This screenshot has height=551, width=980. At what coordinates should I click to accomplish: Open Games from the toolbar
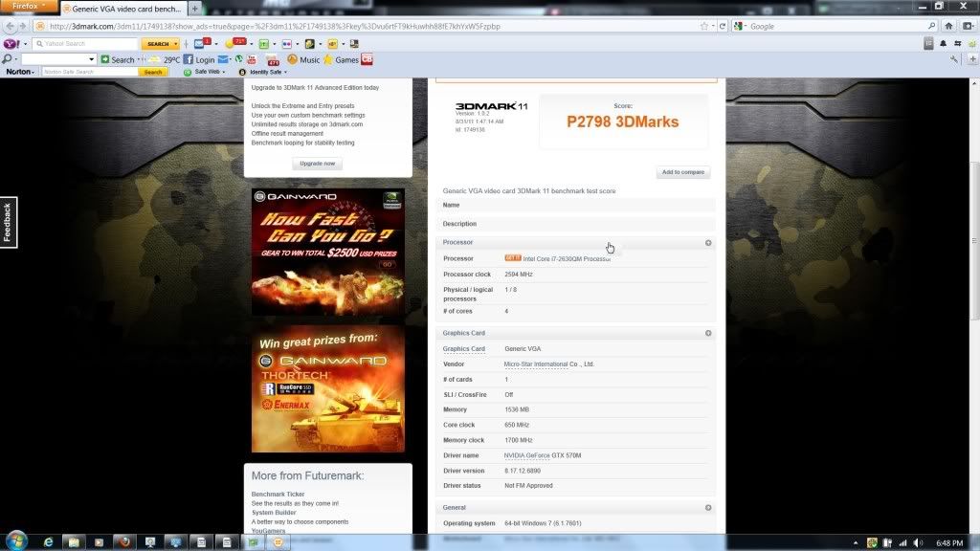click(x=342, y=59)
